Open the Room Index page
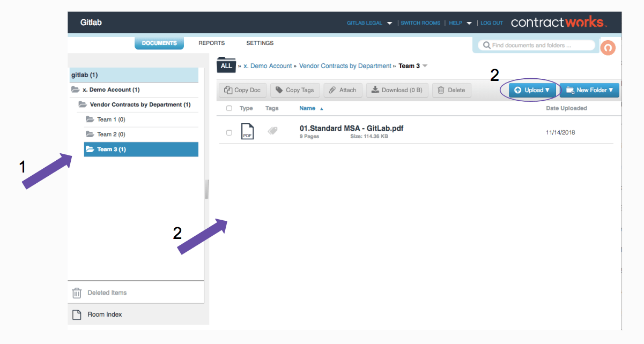The height and width of the screenshot is (344, 644). click(x=105, y=315)
